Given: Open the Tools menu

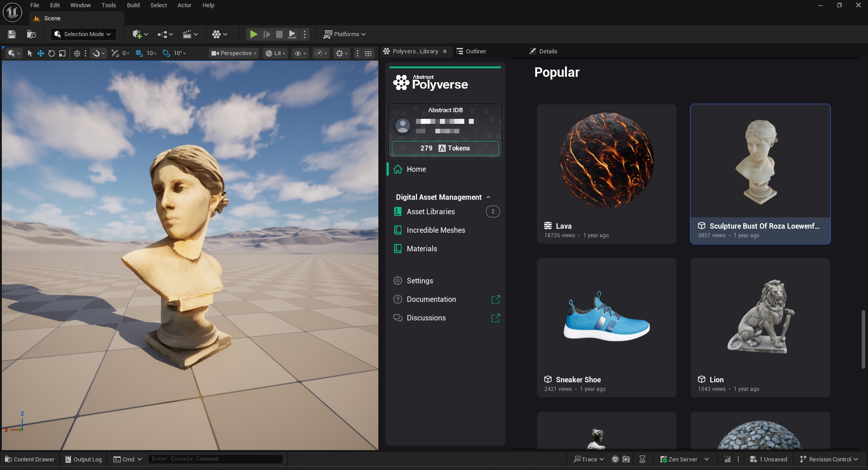Looking at the screenshot, I should (x=108, y=5).
